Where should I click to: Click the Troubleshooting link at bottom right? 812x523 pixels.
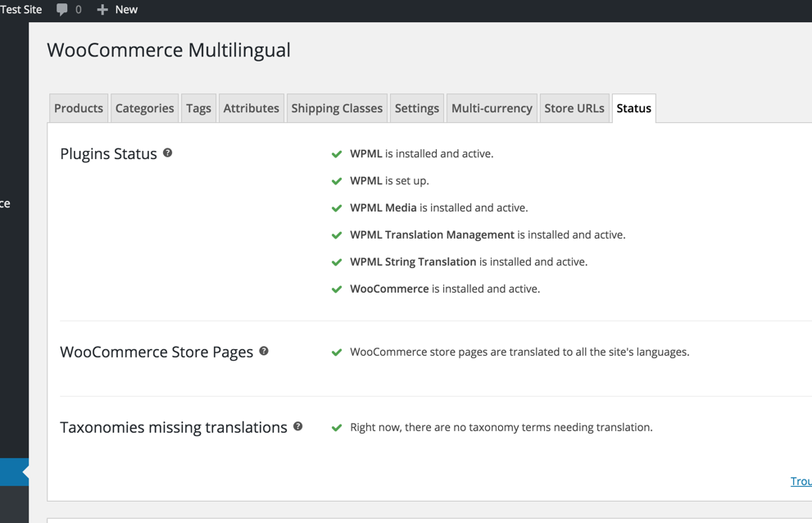coord(801,481)
